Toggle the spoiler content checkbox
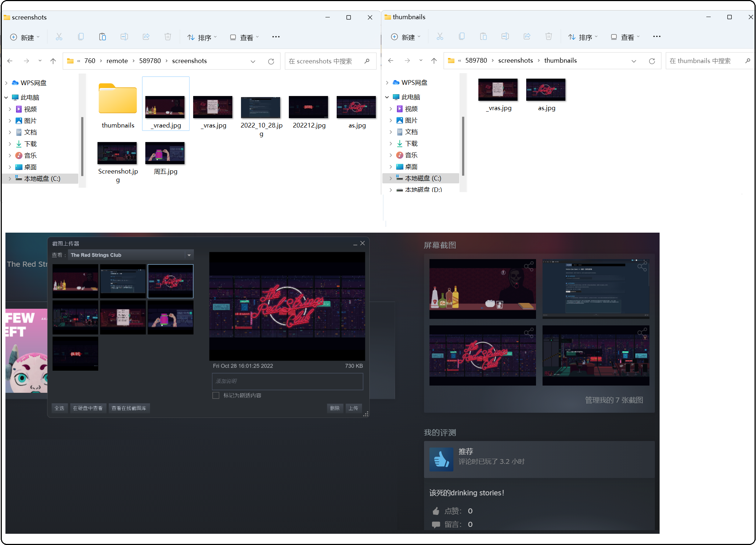 pos(216,395)
